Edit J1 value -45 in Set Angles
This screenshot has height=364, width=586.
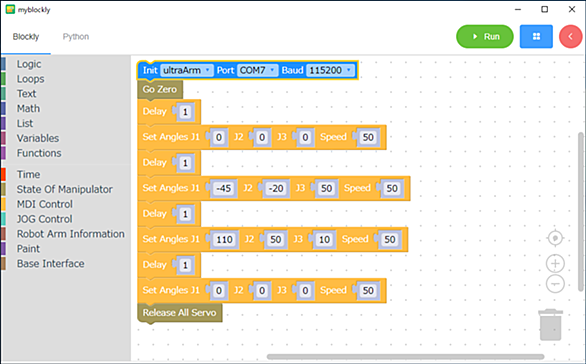pos(223,188)
